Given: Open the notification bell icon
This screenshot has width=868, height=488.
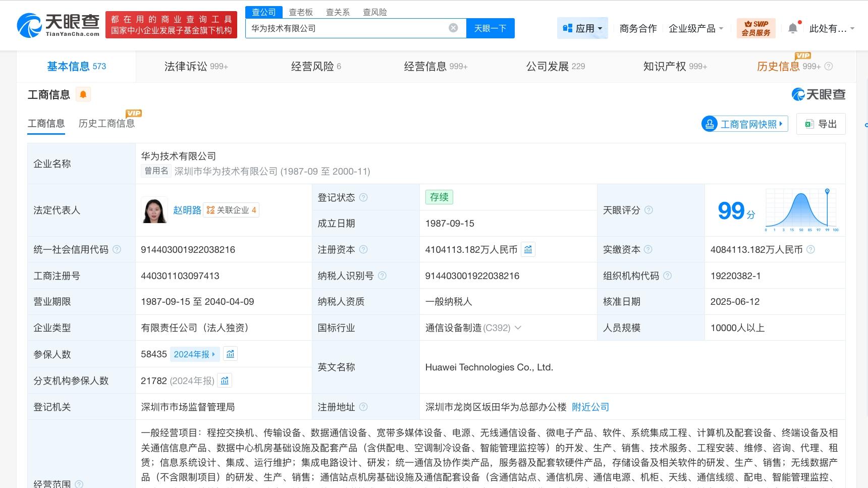Looking at the screenshot, I should pyautogui.click(x=792, y=28).
